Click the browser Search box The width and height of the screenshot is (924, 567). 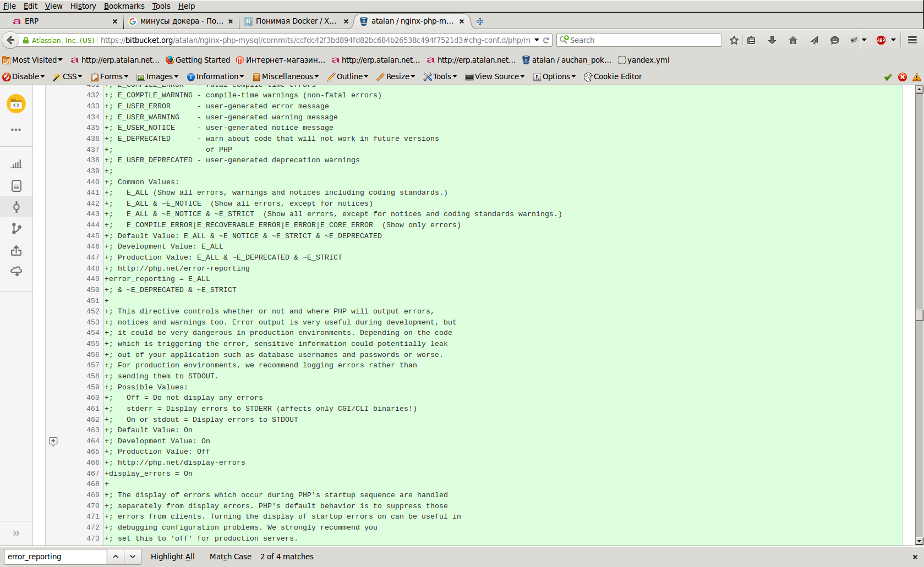[x=639, y=40]
